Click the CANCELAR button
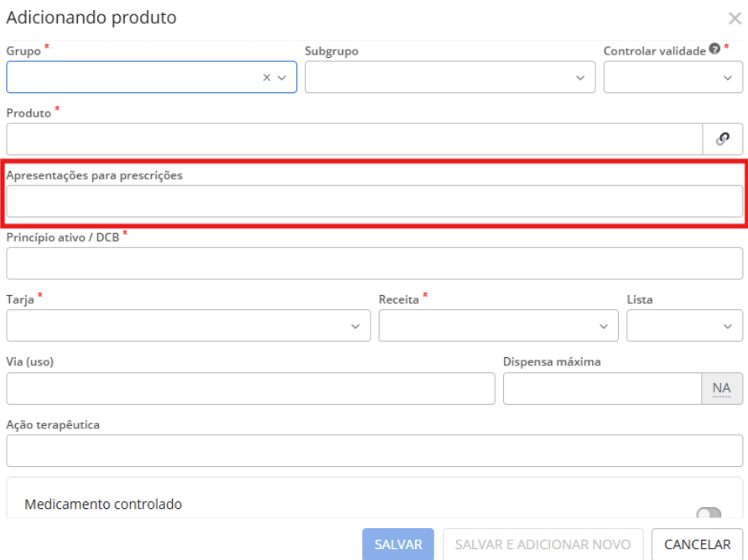This screenshot has width=748, height=560. coord(697,544)
